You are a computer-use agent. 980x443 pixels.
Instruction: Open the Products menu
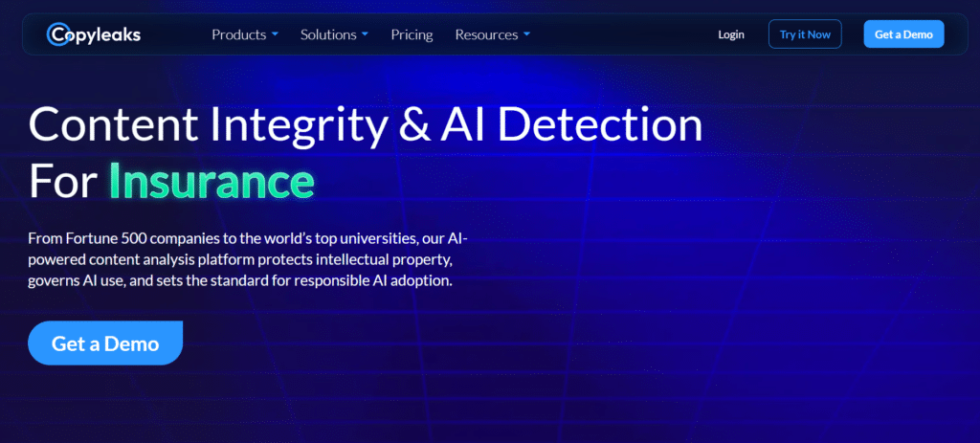click(238, 34)
